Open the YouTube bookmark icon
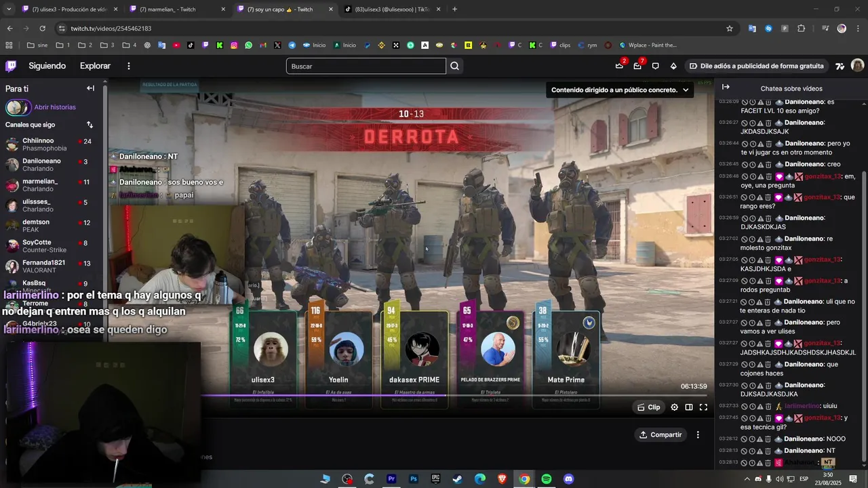Viewport: 868px width, 488px height. tap(176, 45)
